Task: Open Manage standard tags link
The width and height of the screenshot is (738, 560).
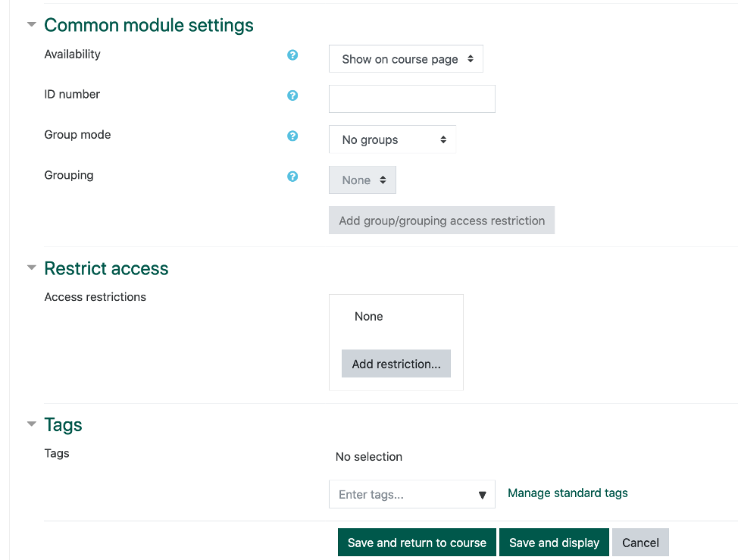Action: pos(567,493)
